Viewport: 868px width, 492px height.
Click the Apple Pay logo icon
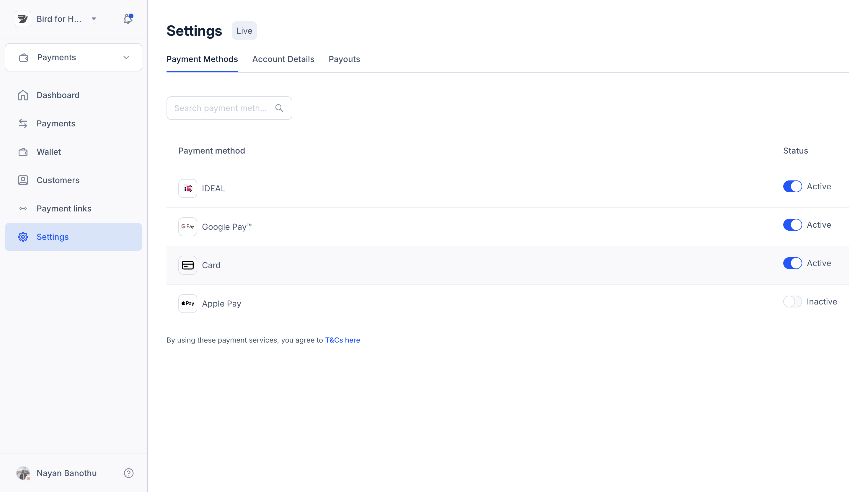187,304
